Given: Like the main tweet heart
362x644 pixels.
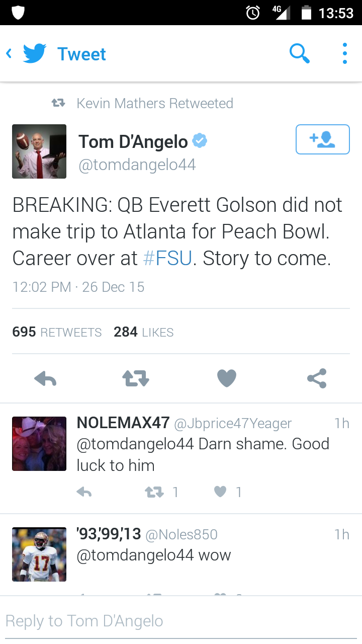Looking at the screenshot, I should tap(226, 378).
